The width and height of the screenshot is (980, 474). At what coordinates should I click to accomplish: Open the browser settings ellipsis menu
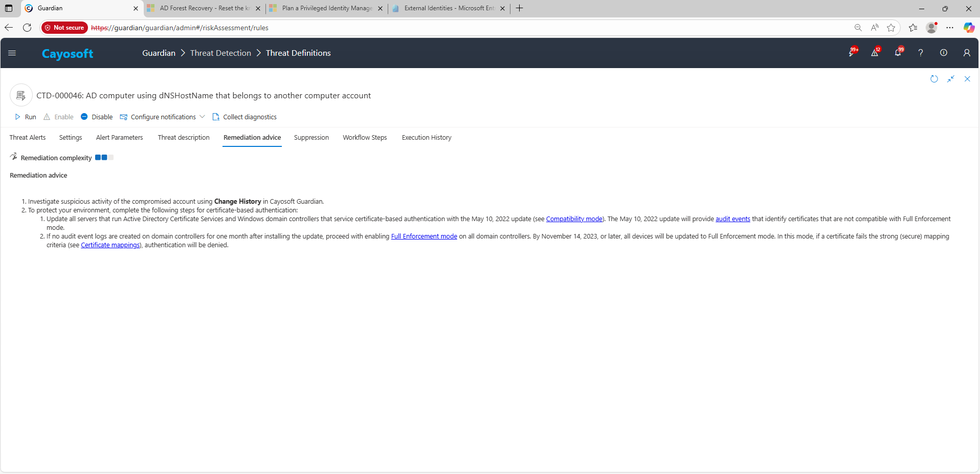950,28
